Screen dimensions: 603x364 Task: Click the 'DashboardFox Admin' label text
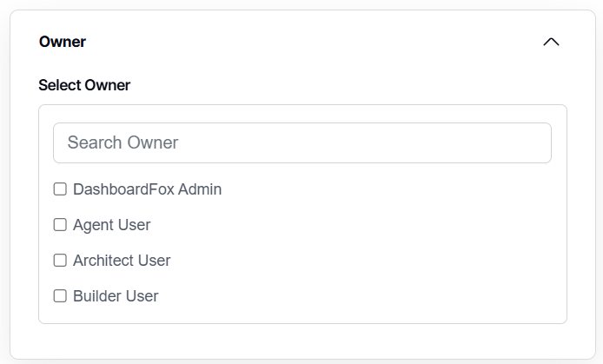(x=147, y=189)
